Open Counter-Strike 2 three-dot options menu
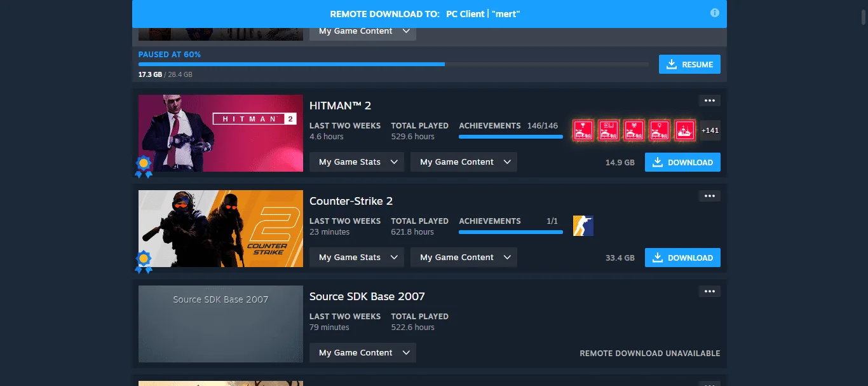 tap(710, 196)
